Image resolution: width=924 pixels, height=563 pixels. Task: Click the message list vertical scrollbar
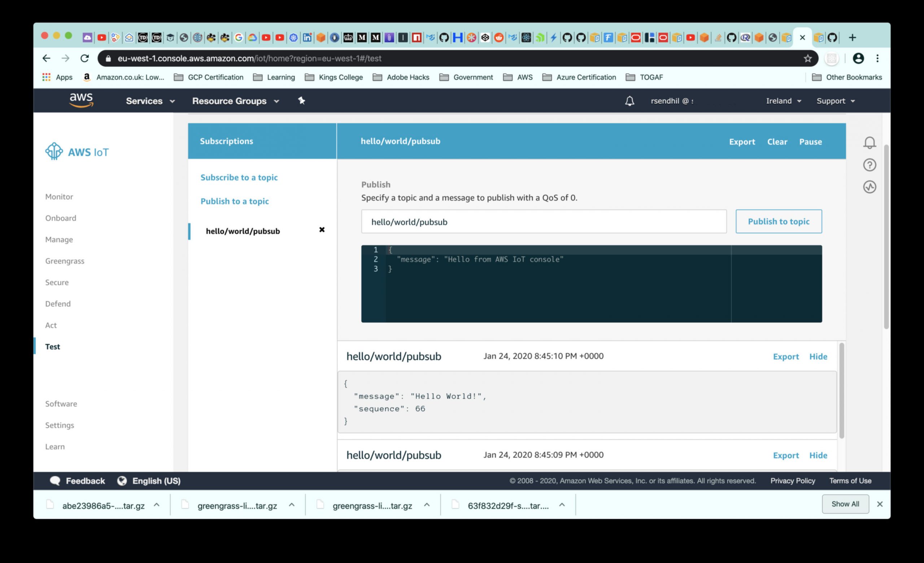point(841,390)
